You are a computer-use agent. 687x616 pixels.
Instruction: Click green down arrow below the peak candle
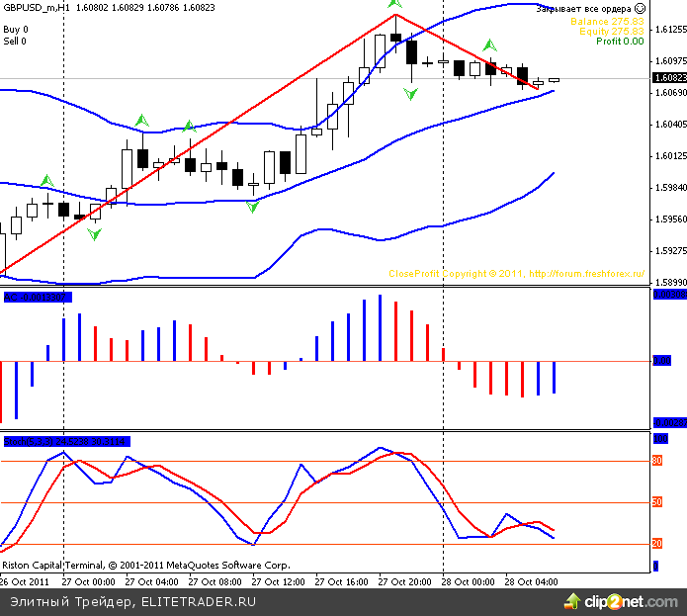pos(409,93)
